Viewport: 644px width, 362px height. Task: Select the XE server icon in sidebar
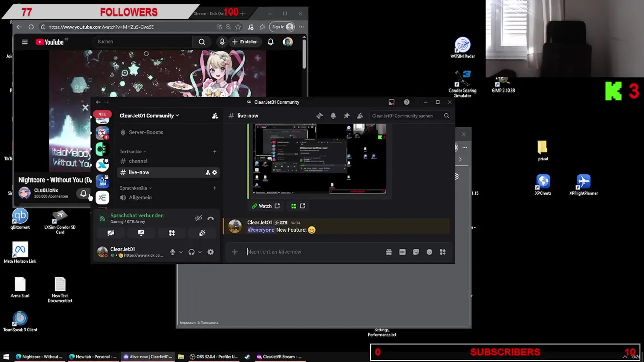point(102,197)
